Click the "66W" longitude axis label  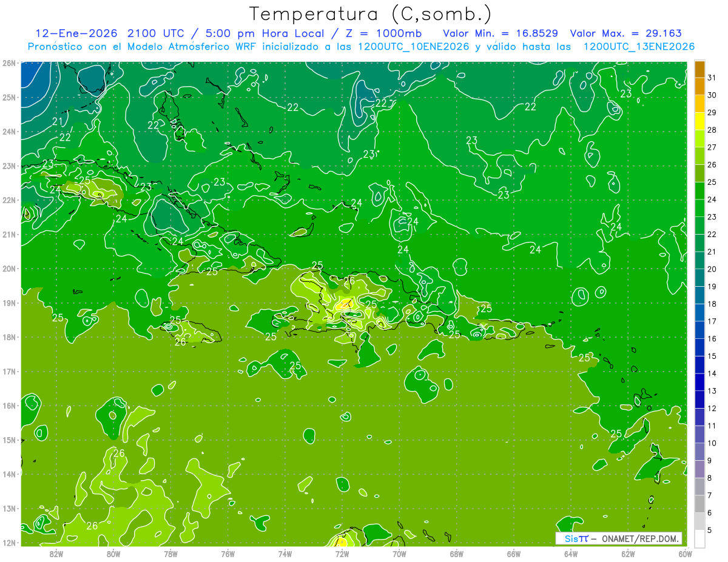[x=514, y=554]
